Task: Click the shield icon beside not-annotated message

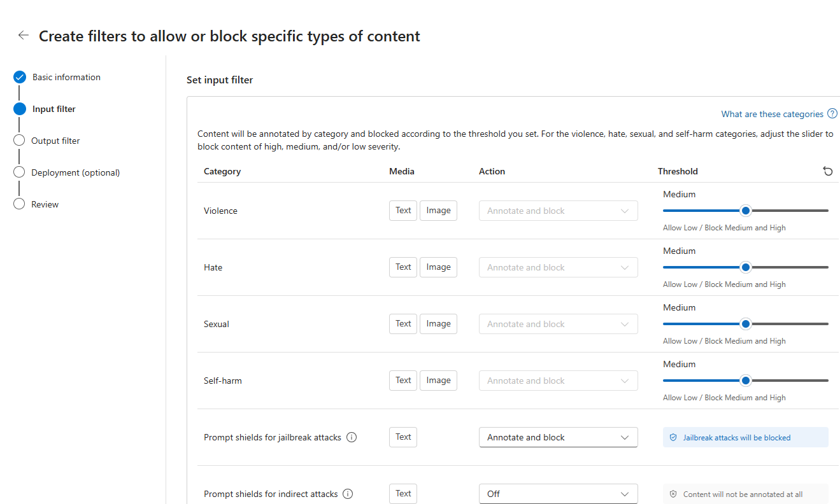Action: pos(673,494)
